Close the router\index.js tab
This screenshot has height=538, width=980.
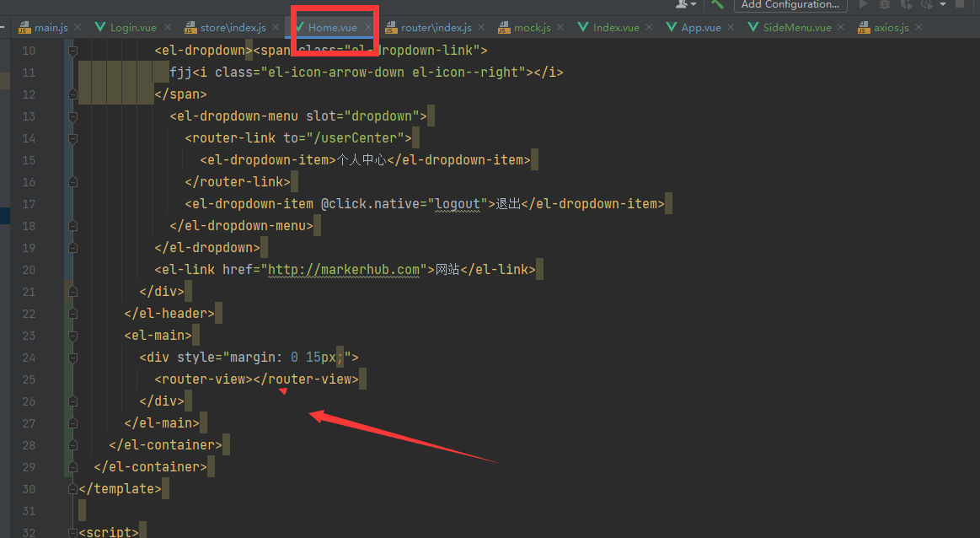pos(481,27)
